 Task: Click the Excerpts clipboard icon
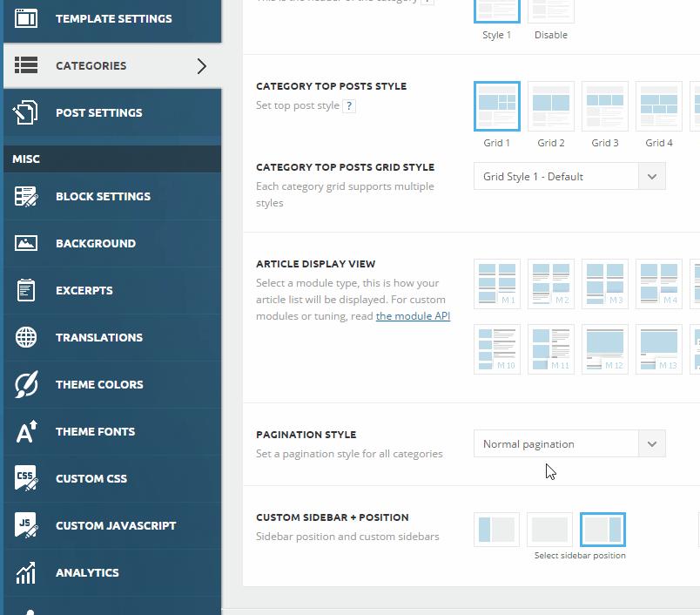tap(26, 290)
